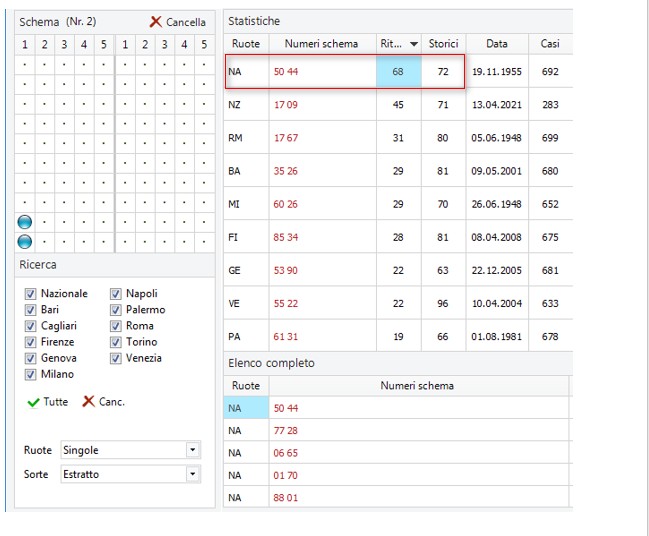The height and width of the screenshot is (536, 649).
Task: Click the sort arrow on the Rit... column
Action: point(413,44)
